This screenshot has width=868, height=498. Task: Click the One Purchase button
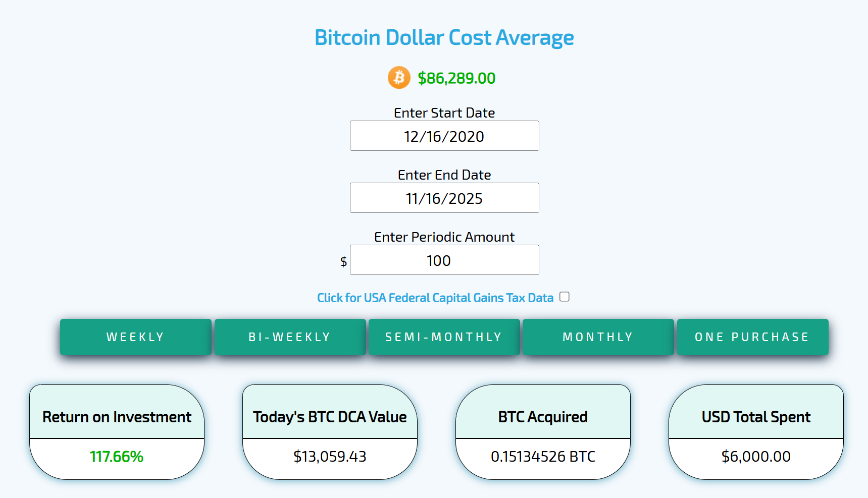tap(752, 337)
